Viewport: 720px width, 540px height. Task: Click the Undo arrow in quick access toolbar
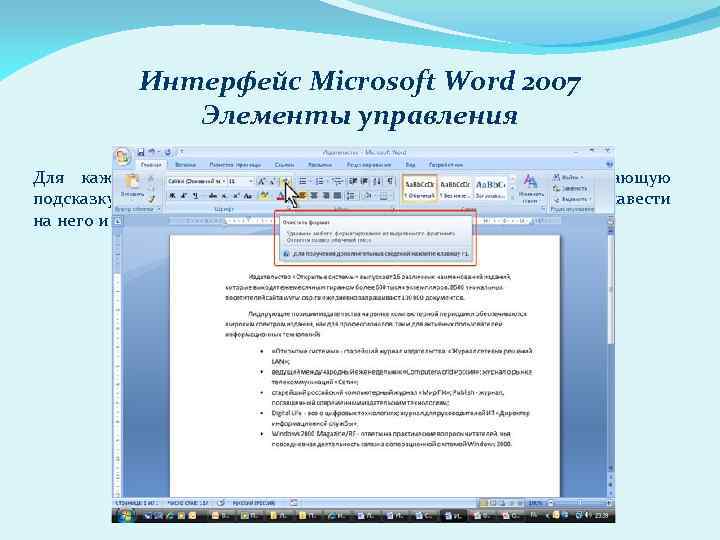151,152
